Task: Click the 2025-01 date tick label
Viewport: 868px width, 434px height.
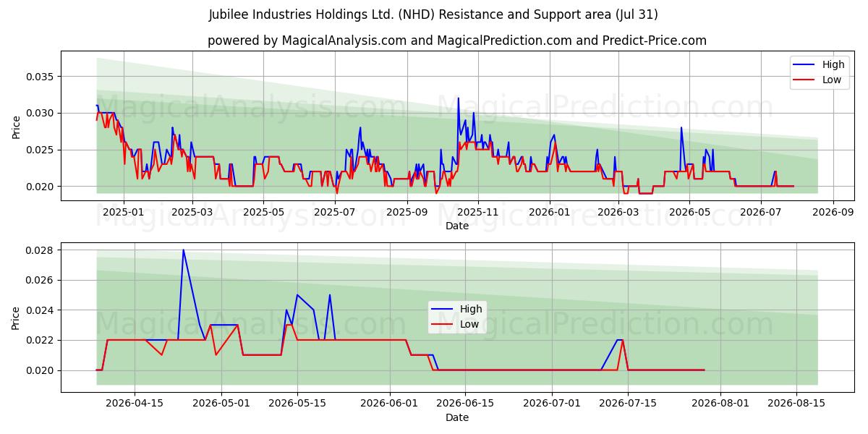Action: (124, 212)
